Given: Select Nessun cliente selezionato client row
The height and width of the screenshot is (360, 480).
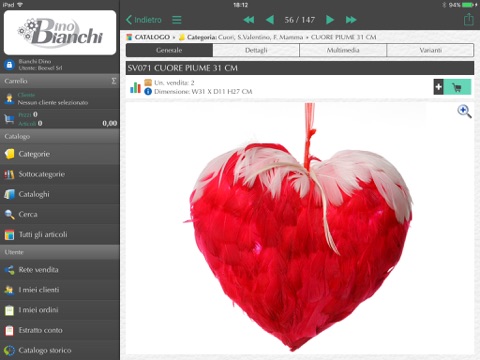Looking at the screenshot, I should click(x=60, y=99).
